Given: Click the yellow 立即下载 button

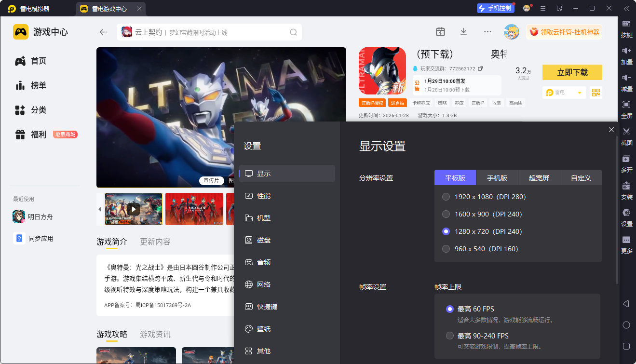Looking at the screenshot, I should tap(572, 72).
